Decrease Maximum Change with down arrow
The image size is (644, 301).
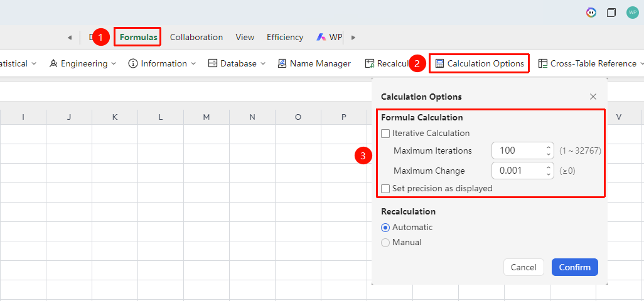pos(549,174)
